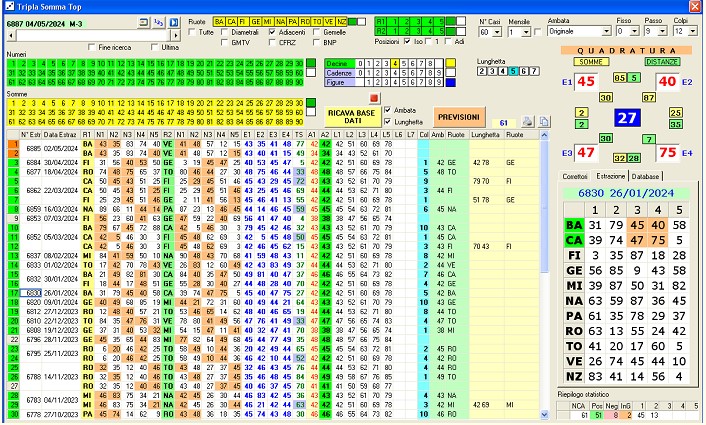Switch to the Correttori tab
Image resolution: width=706 pixels, height=425 pixels.
575,176
